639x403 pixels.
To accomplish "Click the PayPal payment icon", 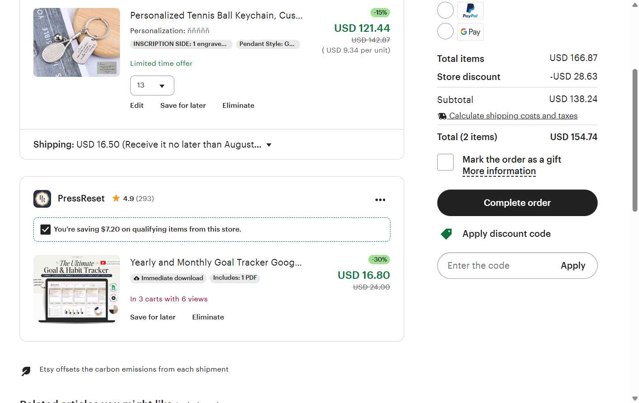I will [x=470, y=11].
